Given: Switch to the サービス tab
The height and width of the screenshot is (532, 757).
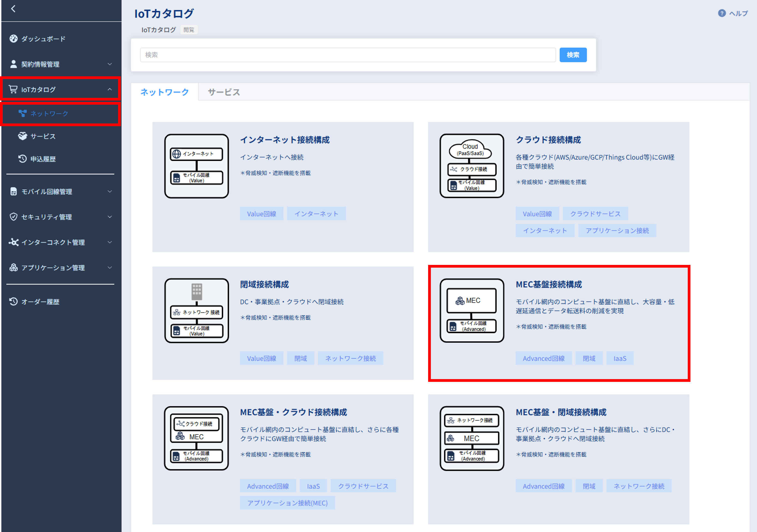Looking at the screenshot, I should (x=224, y=92).
